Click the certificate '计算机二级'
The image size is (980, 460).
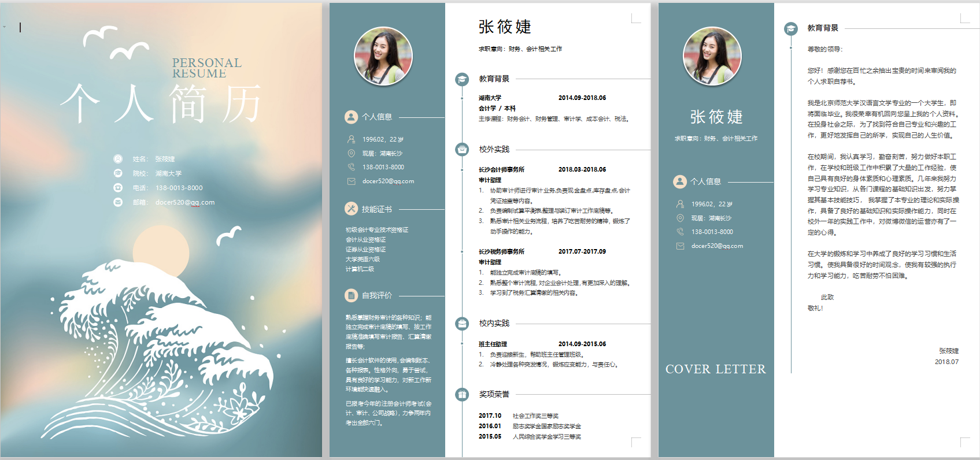click(x=360, y=269)
